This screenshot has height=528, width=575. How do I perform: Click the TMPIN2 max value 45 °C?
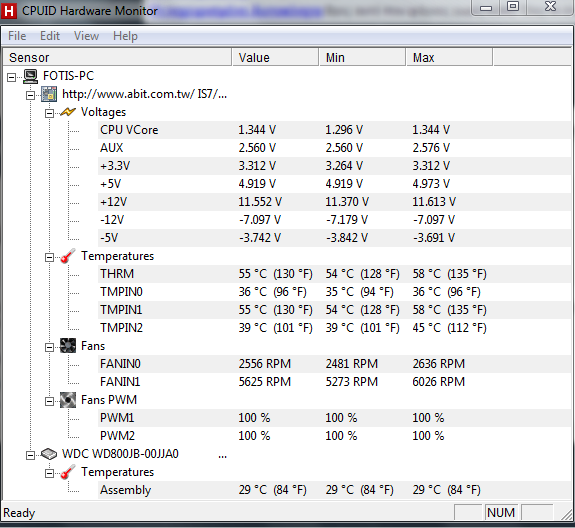[449, 328]
